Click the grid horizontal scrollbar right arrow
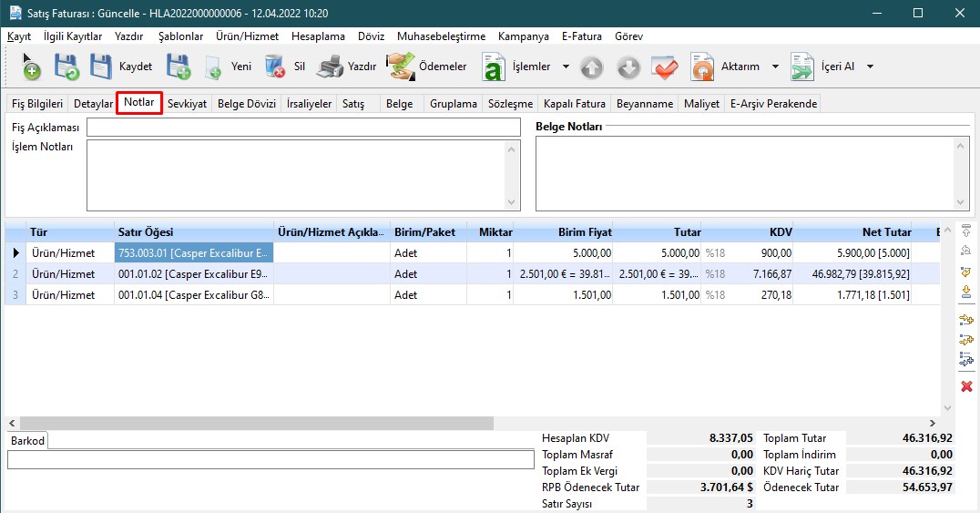980x513 pixels. coord(933,424)
